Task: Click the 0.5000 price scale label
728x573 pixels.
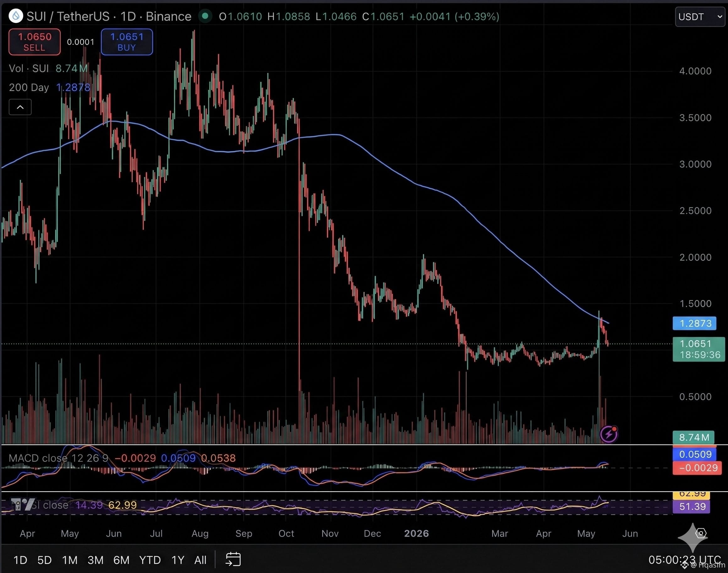Action: coord(695,397)
